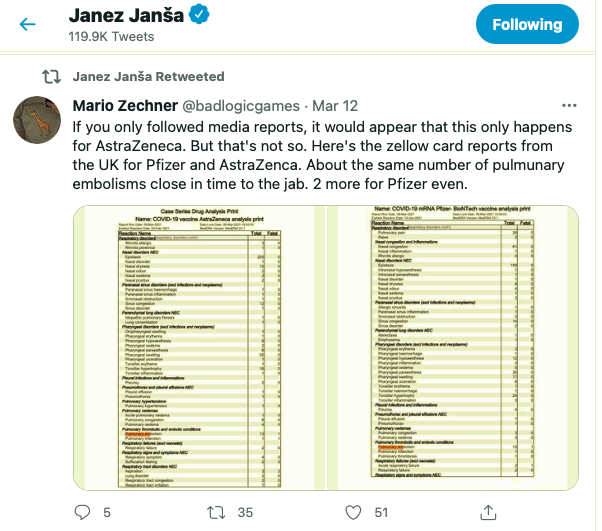
Task: Go back using the left arrow
Action: (x=29, y=25)
